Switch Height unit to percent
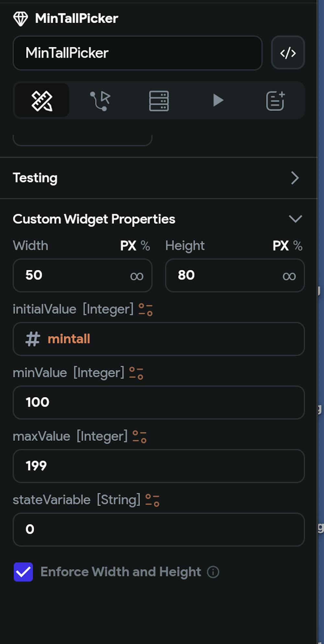This screenshot has height=644, width=324. 298,246
